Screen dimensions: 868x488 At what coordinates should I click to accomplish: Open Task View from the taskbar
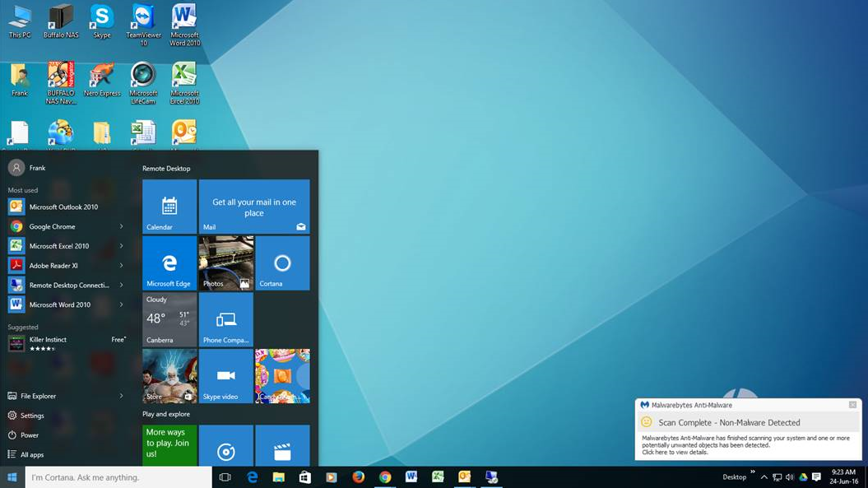225,477
